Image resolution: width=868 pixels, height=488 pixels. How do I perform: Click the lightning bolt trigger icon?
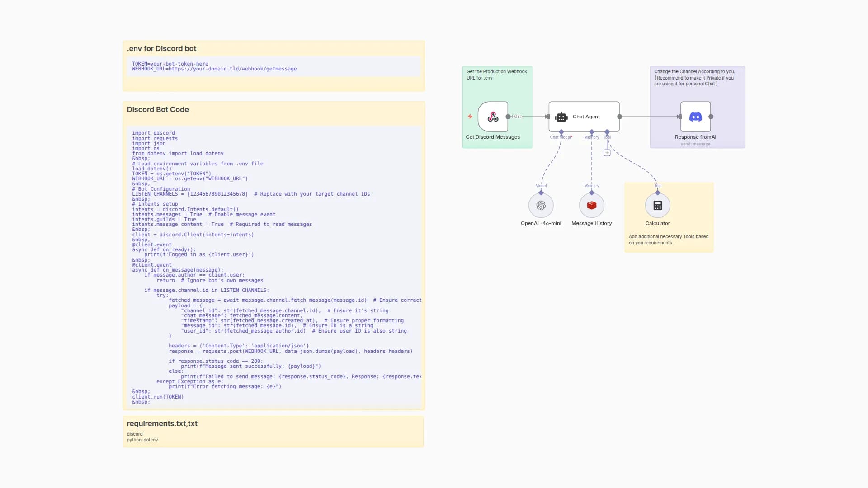click(470, 116)
